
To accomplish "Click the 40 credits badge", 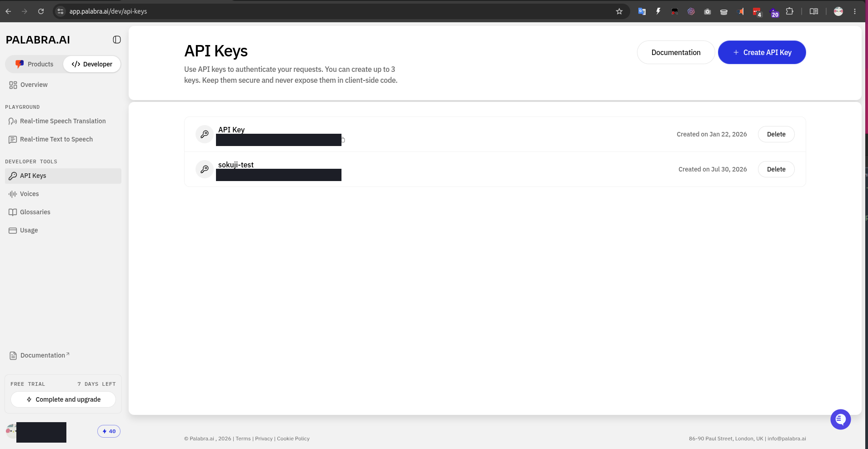I will pos(109,431).
